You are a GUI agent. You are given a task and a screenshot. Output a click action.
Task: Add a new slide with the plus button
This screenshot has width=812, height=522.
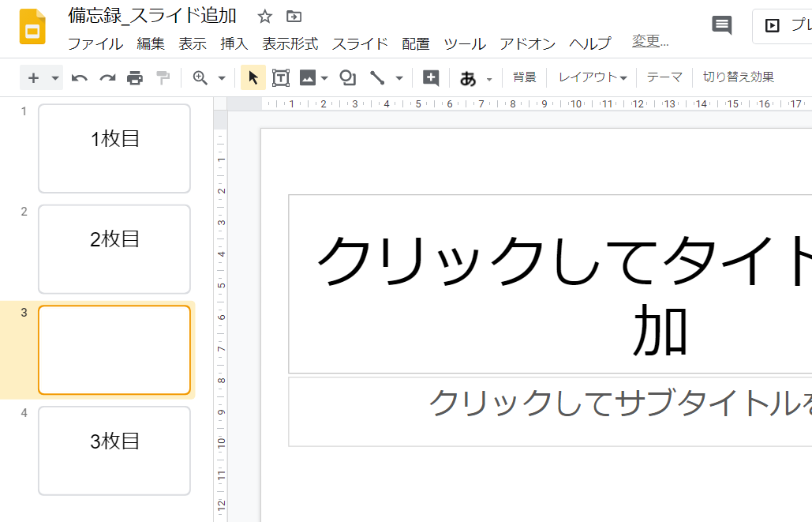[x=33, y=77]
